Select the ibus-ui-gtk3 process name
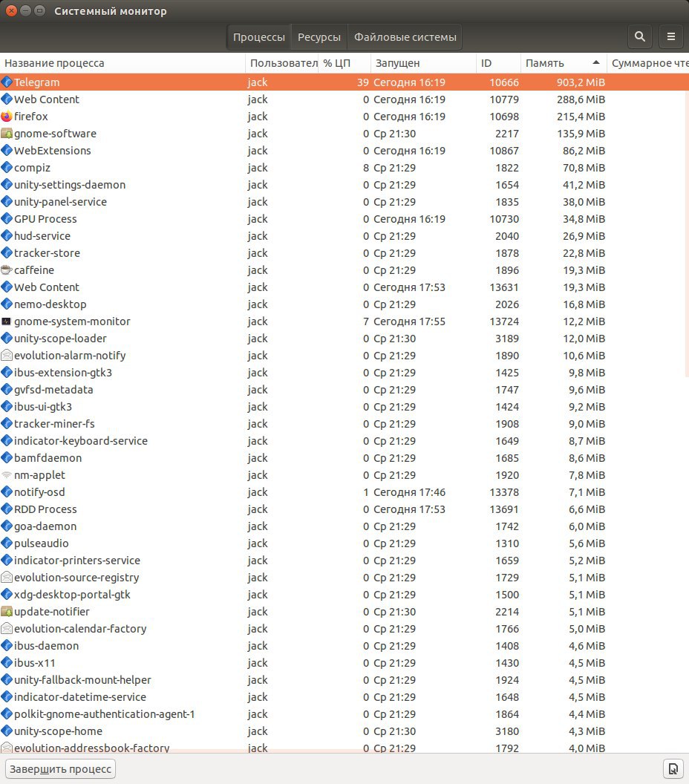 click(x=43, y=407)
